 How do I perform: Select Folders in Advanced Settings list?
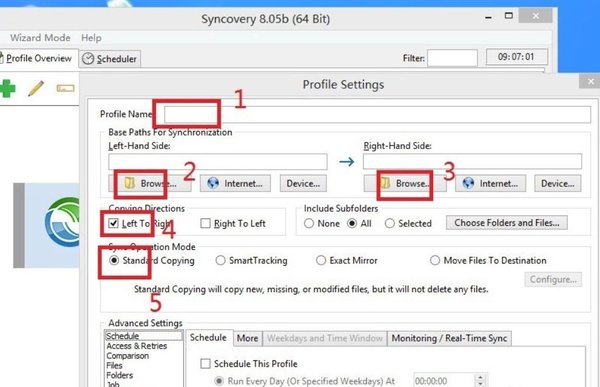119,376
